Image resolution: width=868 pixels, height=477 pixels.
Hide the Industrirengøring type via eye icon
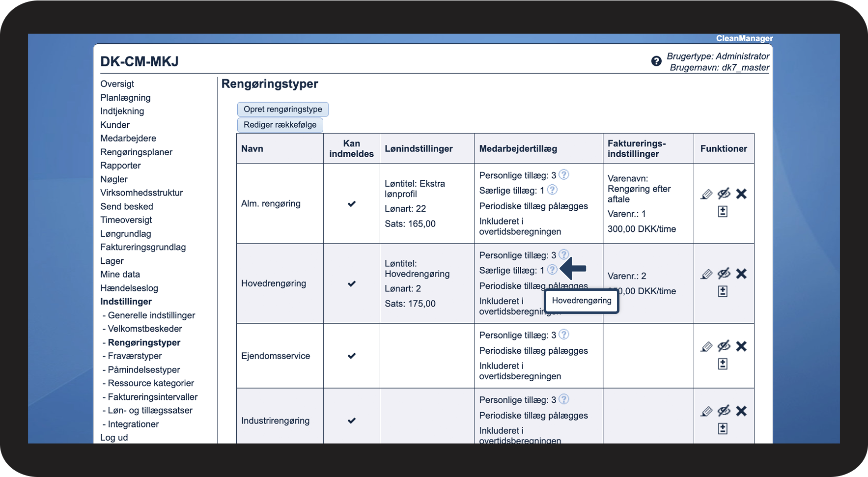pos(724,411)
